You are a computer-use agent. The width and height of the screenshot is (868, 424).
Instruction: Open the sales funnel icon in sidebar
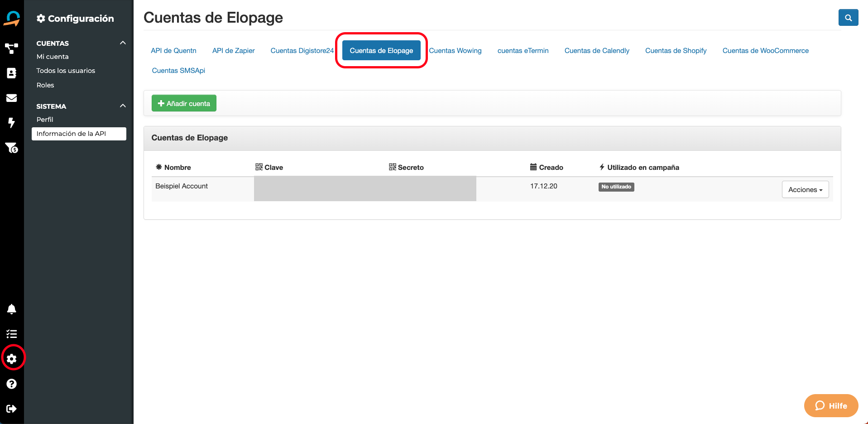(12, 148)
